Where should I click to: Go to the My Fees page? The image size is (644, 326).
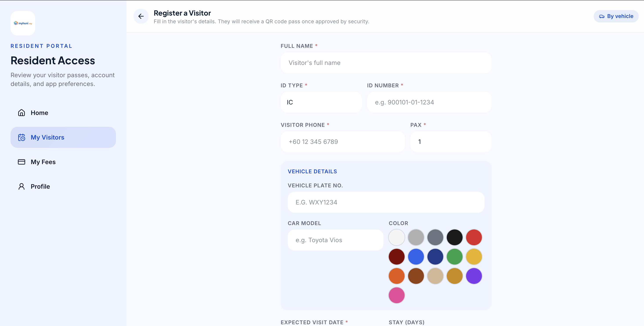[x=43, y=162]
